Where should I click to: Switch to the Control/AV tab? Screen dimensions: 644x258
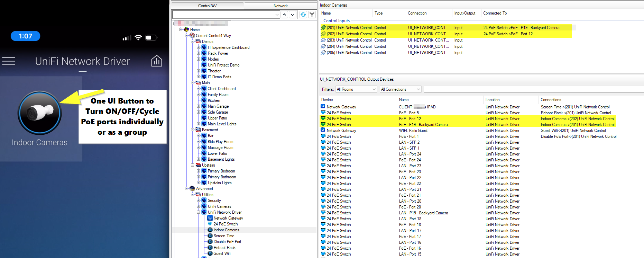click(208, 6)
